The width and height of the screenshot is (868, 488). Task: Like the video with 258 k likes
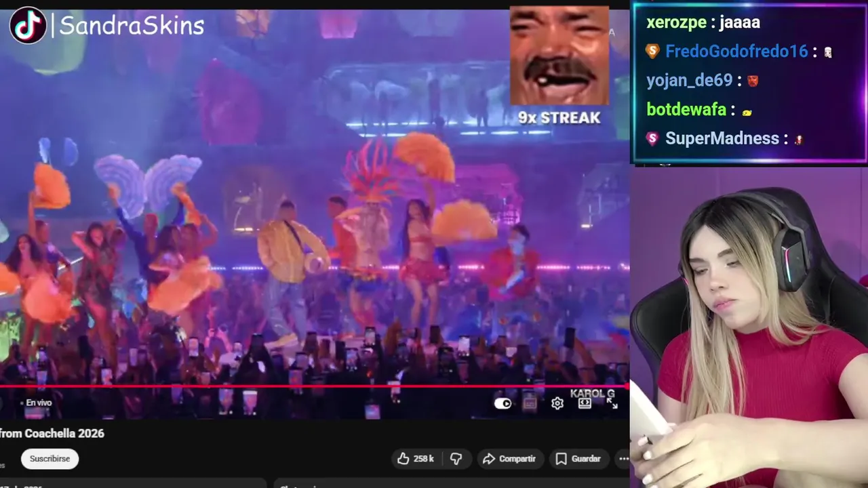(415, 459)
